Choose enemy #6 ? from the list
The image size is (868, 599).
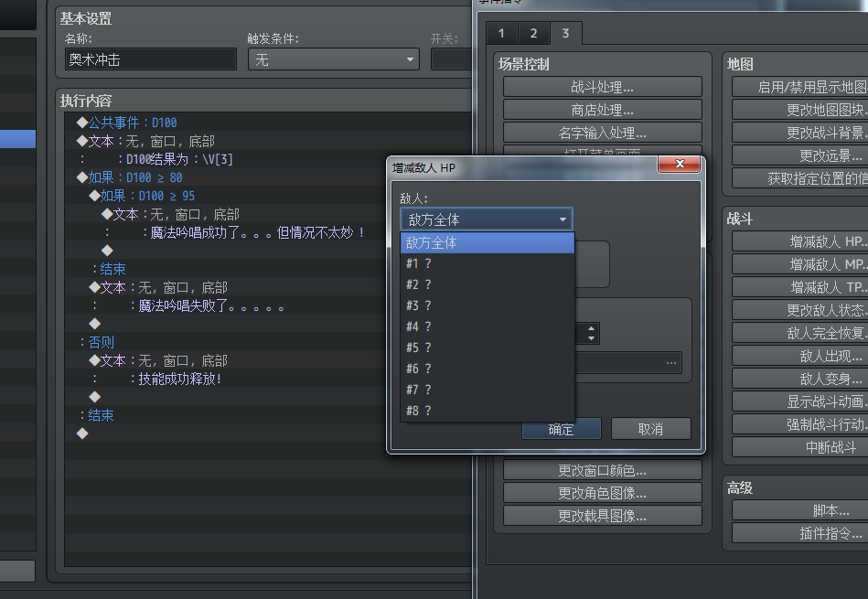click(488, 369)
